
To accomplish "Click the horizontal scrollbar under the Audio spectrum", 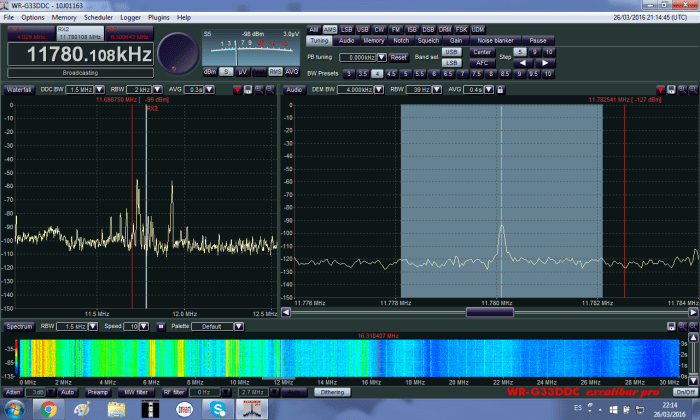I will (x=490, y=312).
